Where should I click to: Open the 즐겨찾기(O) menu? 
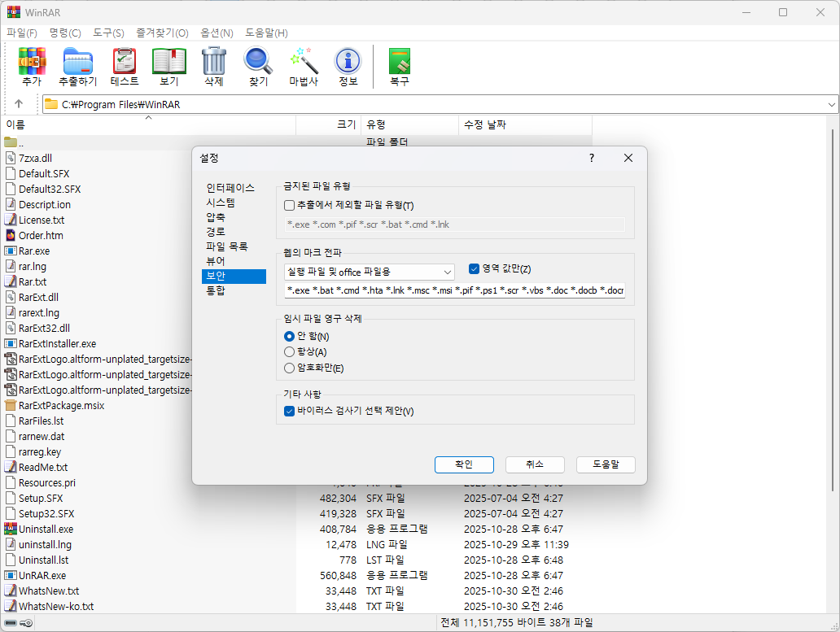[162, 33]
